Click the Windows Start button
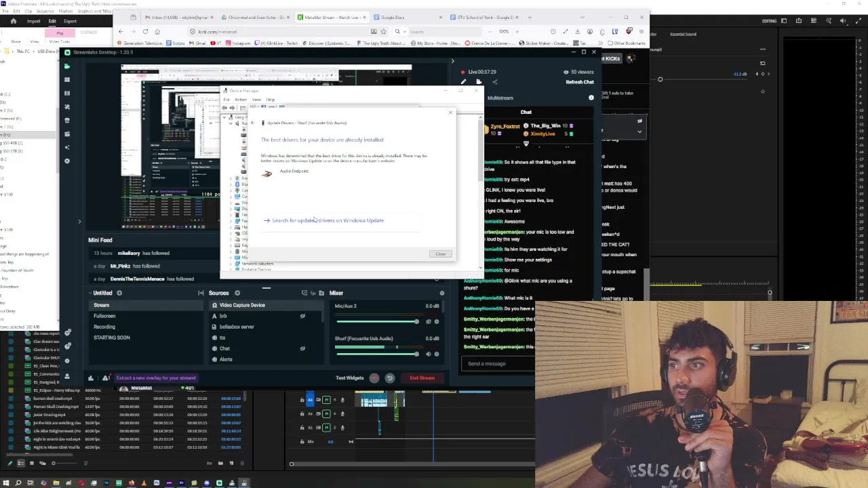The image size is (868, 488). tap(6, 483)
